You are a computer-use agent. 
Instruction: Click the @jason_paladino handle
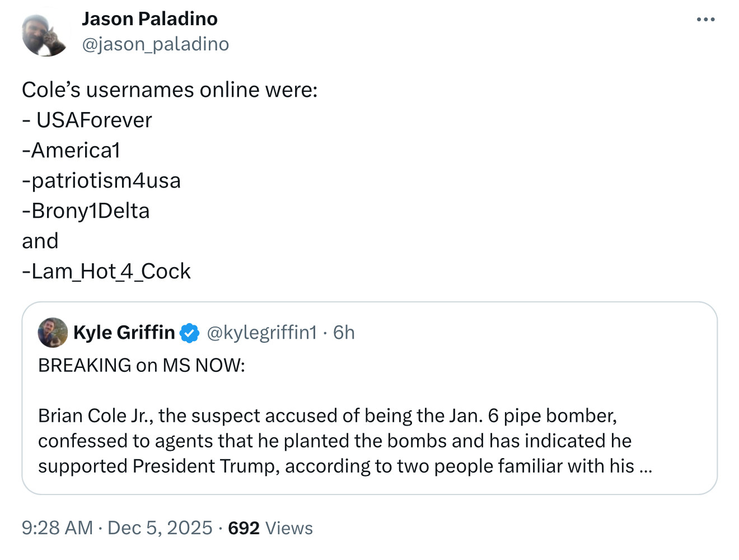tap(155, 44)
